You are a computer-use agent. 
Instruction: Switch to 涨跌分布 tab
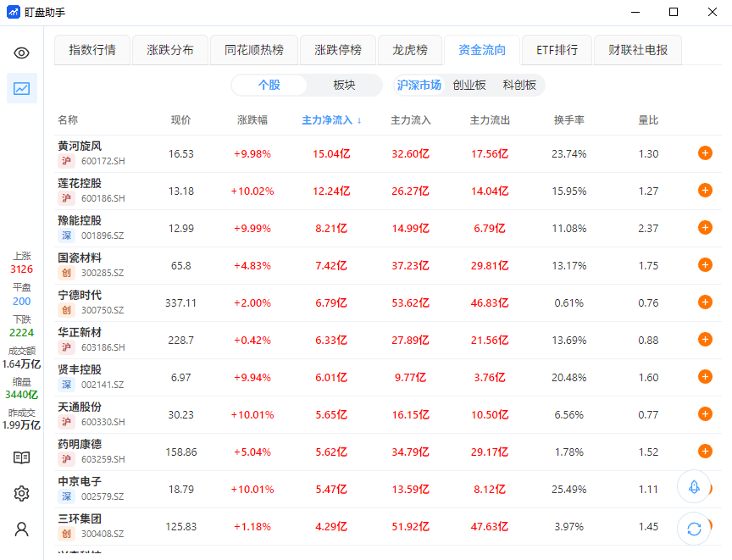(170, 50)
